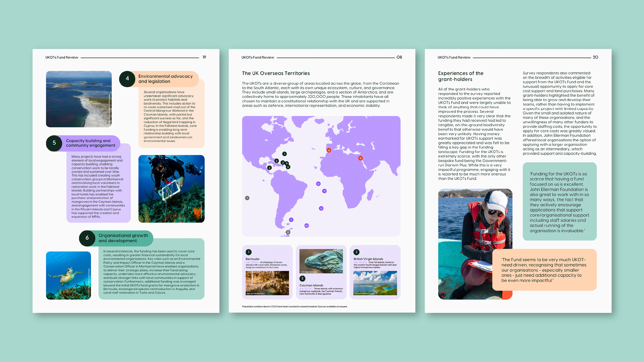Click number 2 badge above Cayman Islands title
The height and width of the screenshot is (362, 644).
tap(302, 278)
